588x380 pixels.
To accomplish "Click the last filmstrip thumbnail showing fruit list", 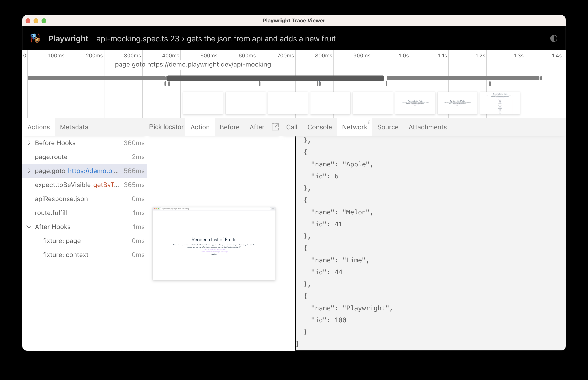I will tap(500, 103).
